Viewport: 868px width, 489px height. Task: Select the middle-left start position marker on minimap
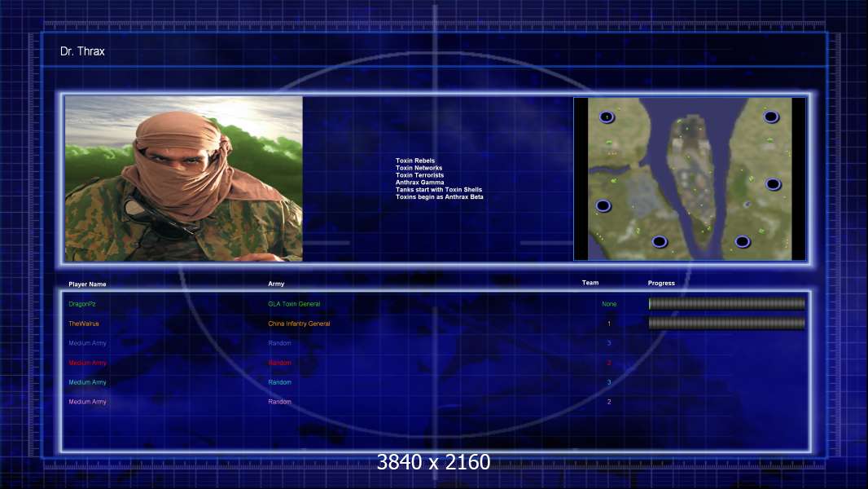tap(603, 206)
